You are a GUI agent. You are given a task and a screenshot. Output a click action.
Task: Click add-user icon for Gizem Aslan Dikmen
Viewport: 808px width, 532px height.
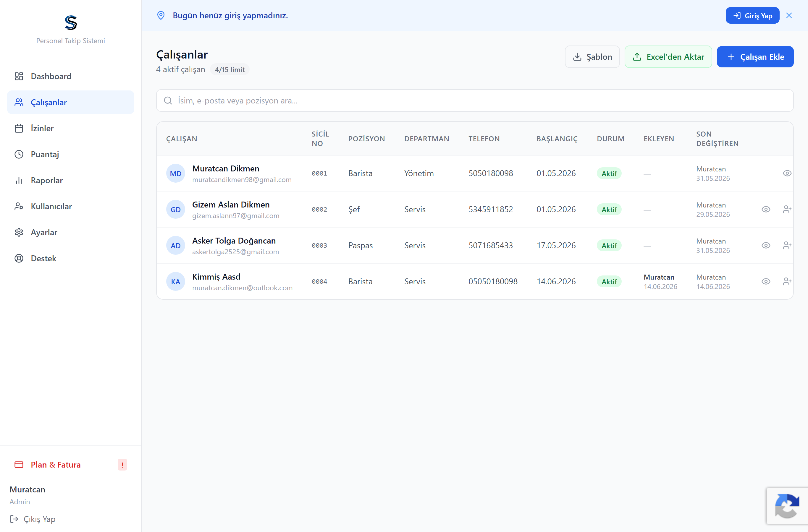(x=787, y=209)
